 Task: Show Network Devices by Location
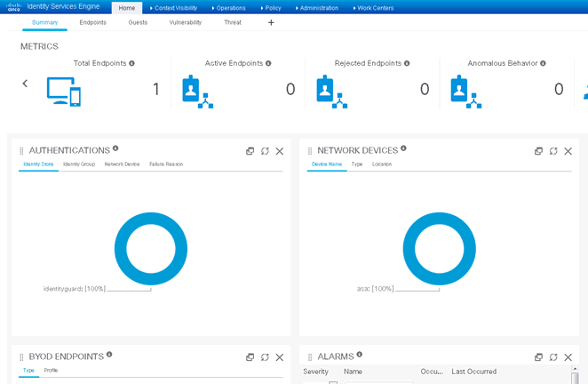click(x=382, y=164)
